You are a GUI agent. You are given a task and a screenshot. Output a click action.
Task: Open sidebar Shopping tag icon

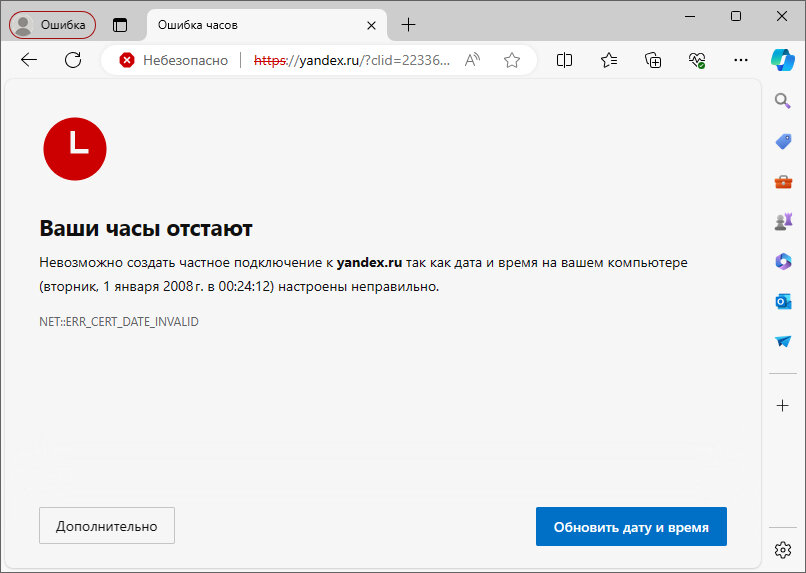point(783,141)
